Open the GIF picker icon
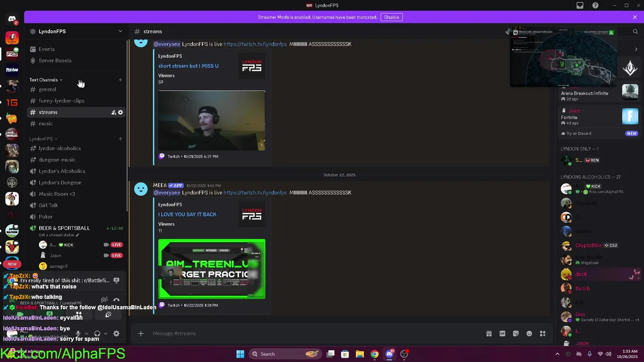Viewport: 644px width, 362px height. tap(502, 333)
